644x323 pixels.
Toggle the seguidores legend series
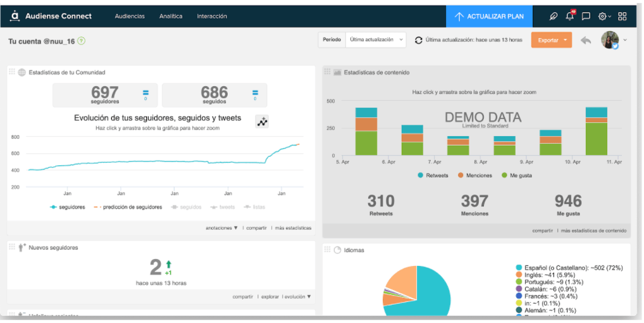[68, 207]
